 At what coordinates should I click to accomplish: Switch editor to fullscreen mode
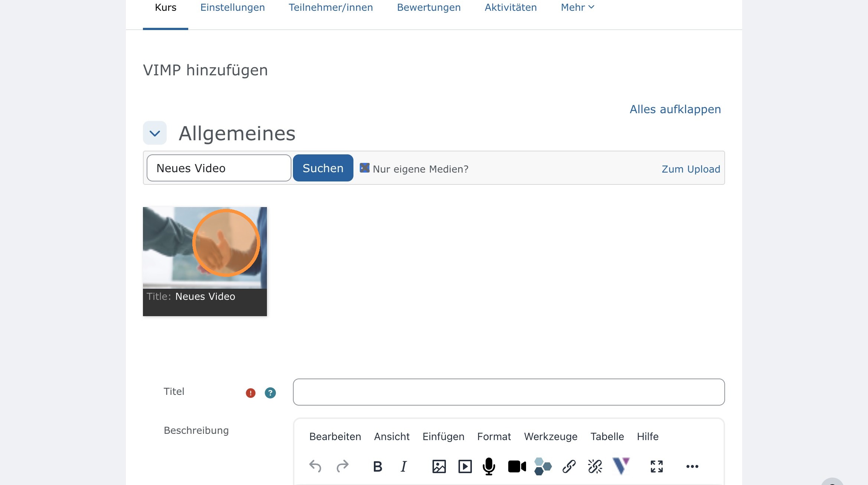pyautogui.click(x=656, y=466)
